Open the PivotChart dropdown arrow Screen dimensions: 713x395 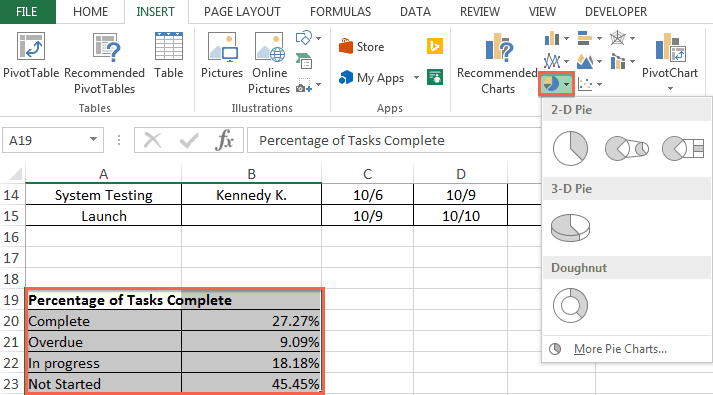[670, 88]
